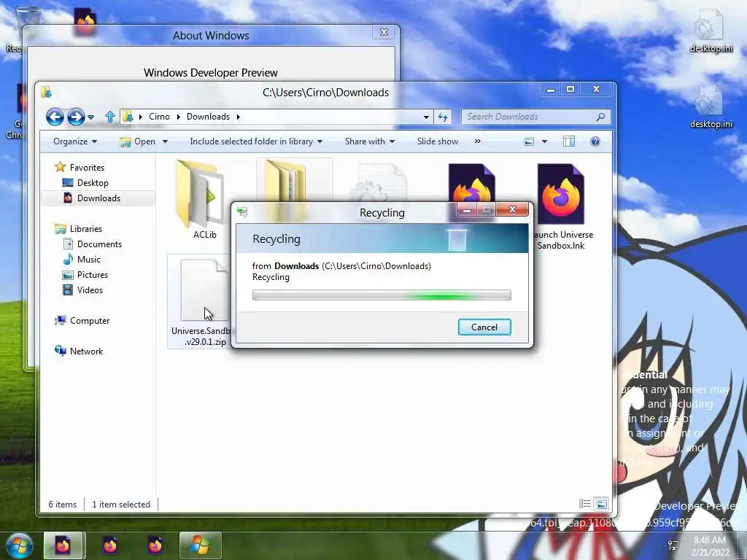Expand the Open button dropdown arrow

(x=165, y=141)
